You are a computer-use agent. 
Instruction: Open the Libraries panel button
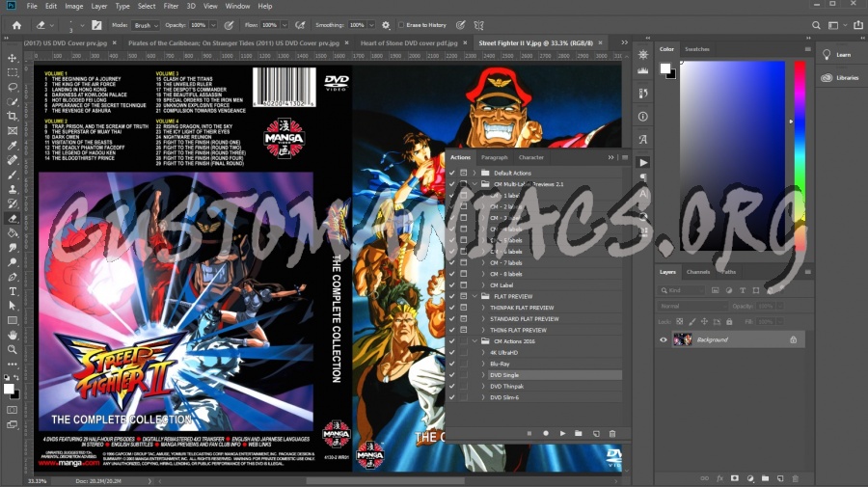coord(840,77)
